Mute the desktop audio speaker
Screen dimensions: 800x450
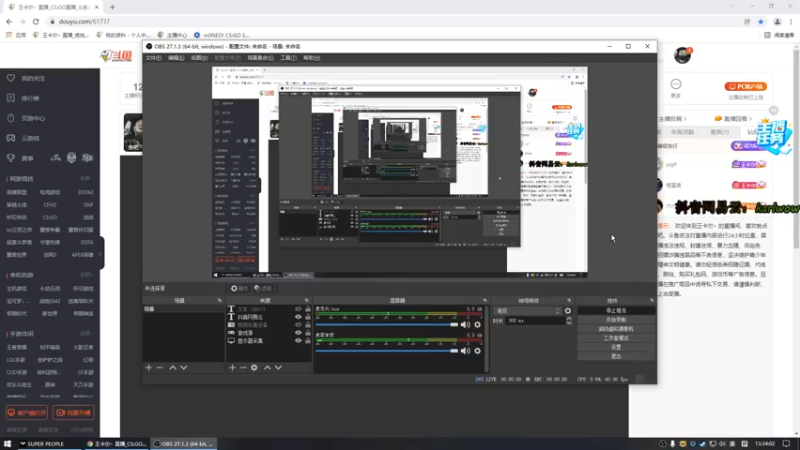(x=465, y=351)
